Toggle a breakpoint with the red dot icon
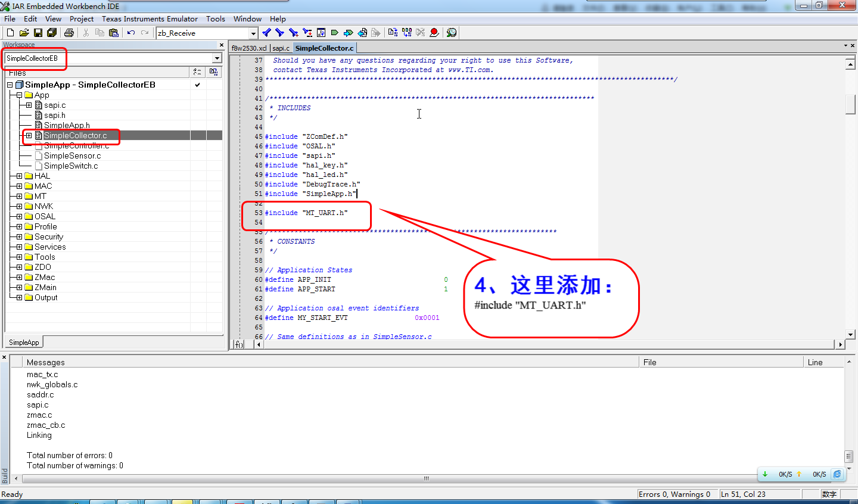 (434, 33)
